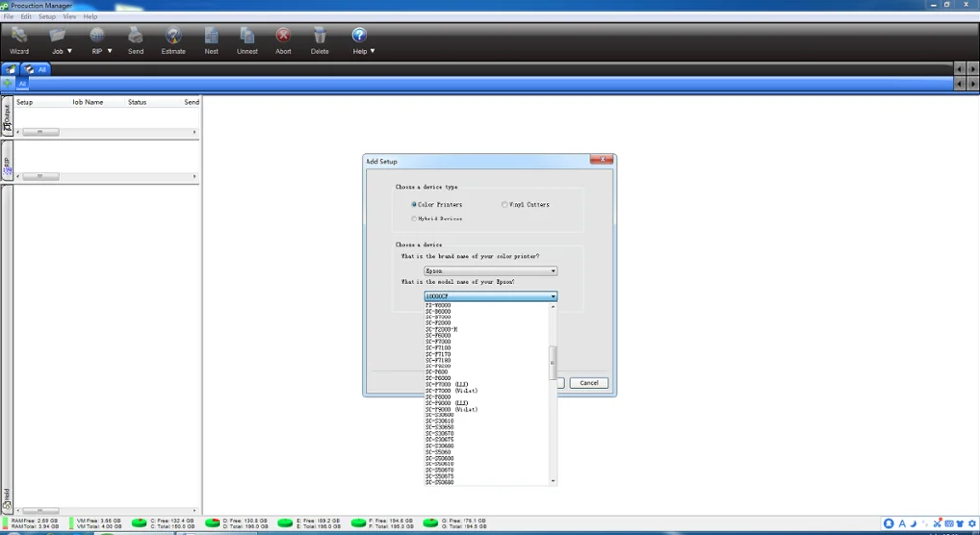This screenshot has width=980, height=535.
Task: Click the G drive pie chart icon
Action: click(x=430, y=523)
